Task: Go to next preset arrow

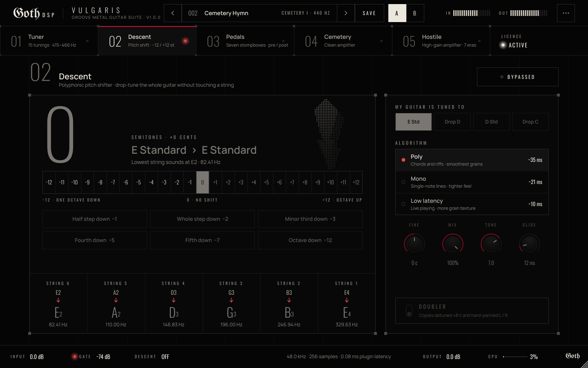Action: 346,13
